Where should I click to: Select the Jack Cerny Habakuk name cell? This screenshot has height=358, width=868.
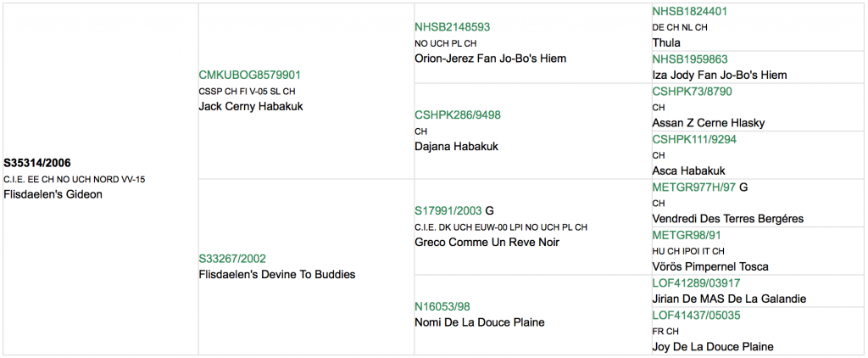251,106
